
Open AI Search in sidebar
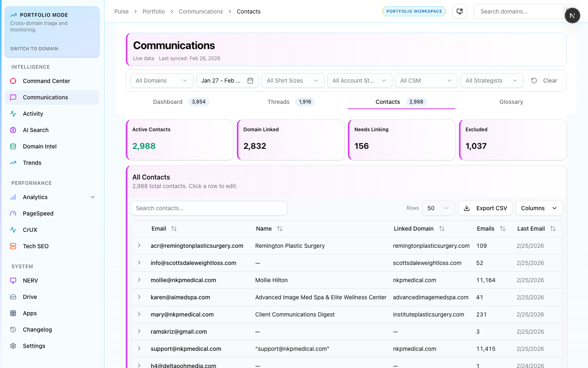(36, 130)
